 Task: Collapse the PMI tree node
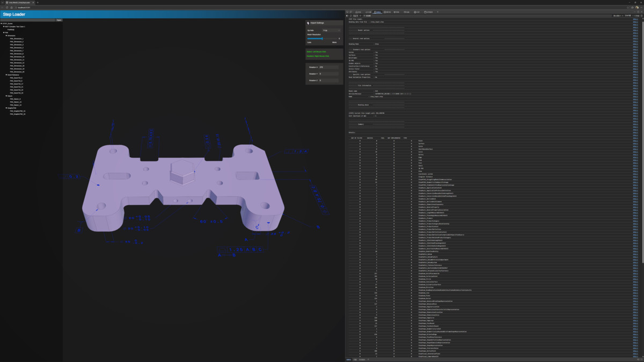[x=4, y=32]
